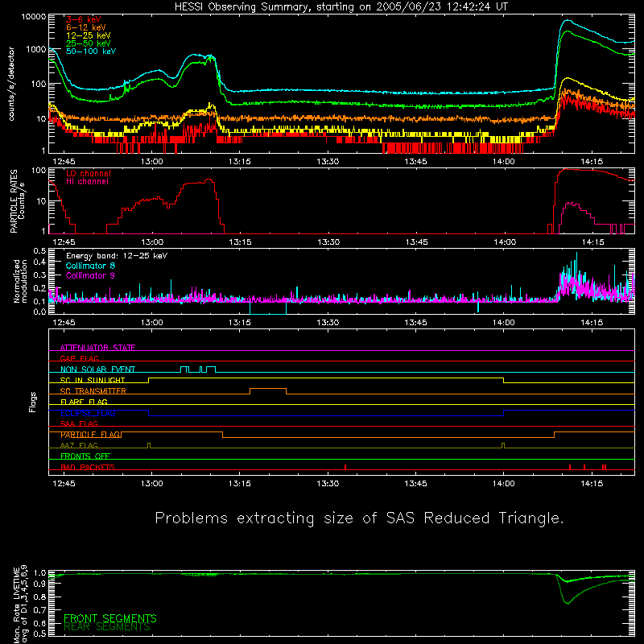Select the 6-12 keV legend label
The image size is (644, 644).
[x=86, y=27]
